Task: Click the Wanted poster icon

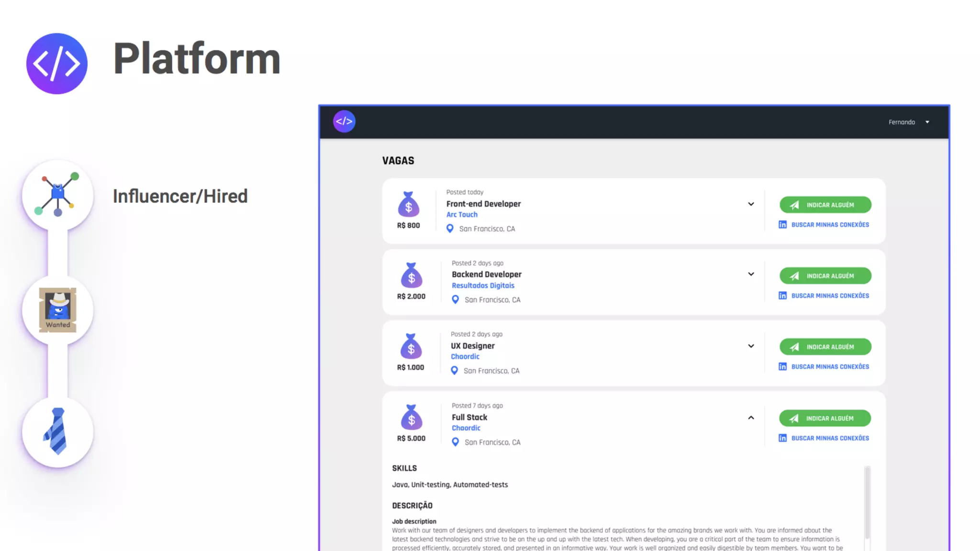Action: [57, 309]
